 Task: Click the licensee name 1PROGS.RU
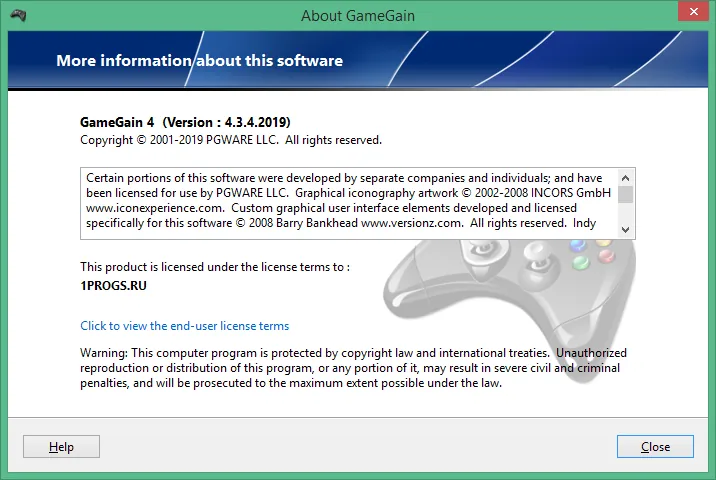[x=113, y=286]
